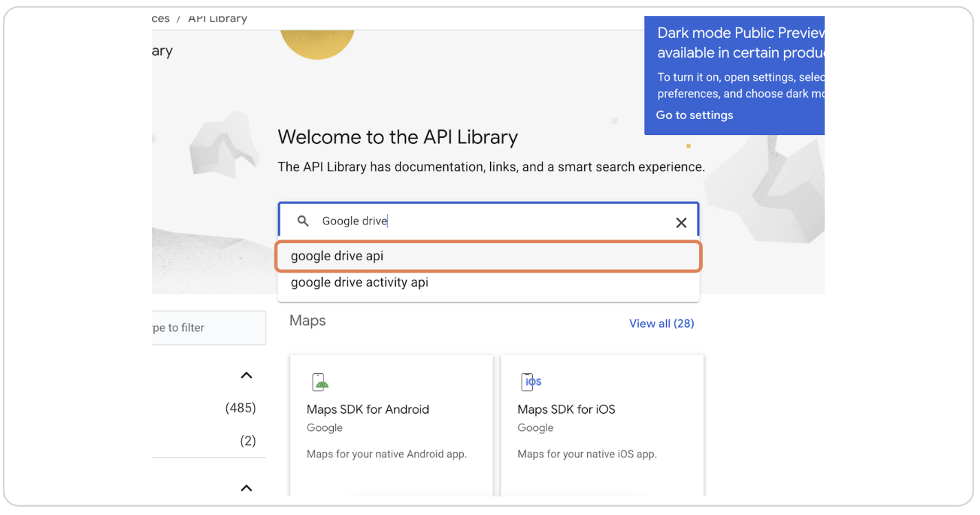Click the "Go to settings" link

pyautogui.click(x=694, y=115)
